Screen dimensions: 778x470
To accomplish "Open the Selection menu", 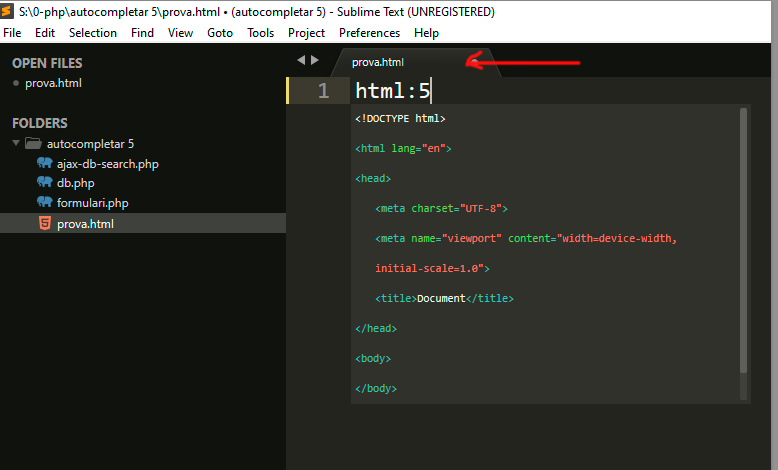I will tap(93, 33).
